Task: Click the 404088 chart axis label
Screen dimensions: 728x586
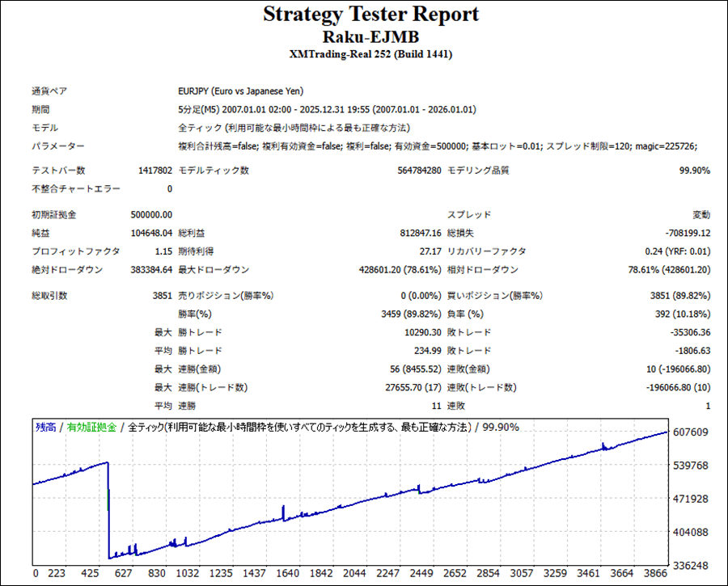Action: click(x=691, y=532)
